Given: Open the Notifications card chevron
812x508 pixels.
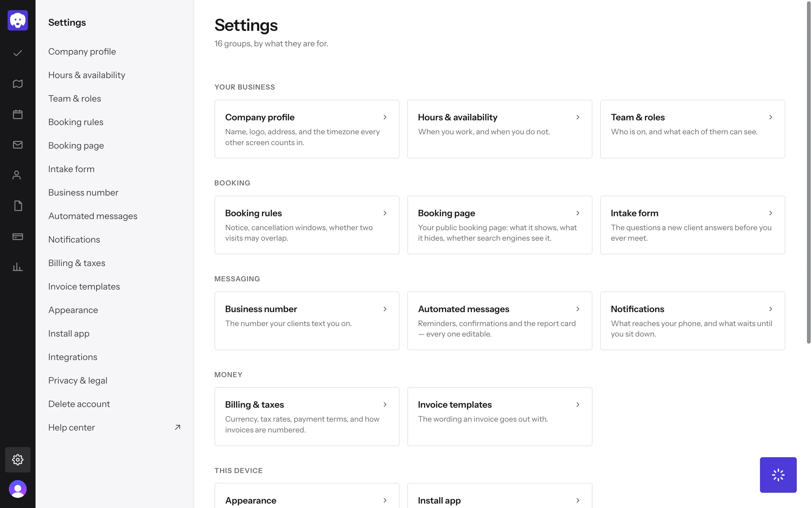Looking at the screenshot, I should click(770, 309).
